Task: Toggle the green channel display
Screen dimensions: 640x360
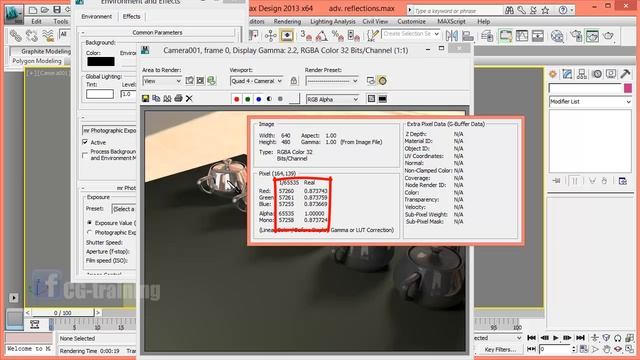Action: [x=247, y=99]
